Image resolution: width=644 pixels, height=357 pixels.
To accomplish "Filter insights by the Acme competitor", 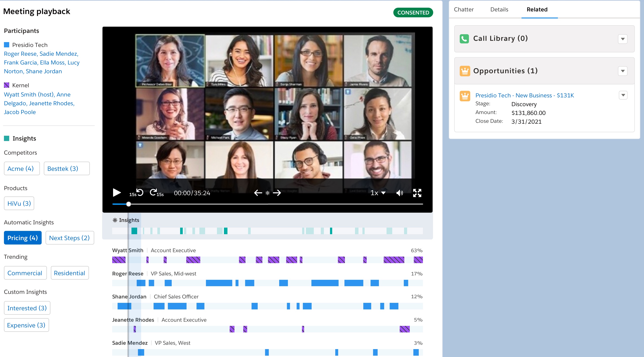I will tap(21, 168).
